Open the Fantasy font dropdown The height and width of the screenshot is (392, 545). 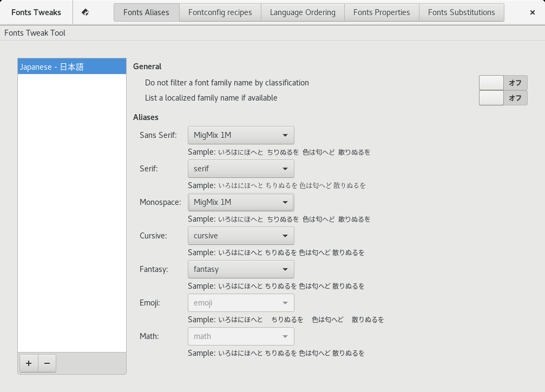[241, 269]
